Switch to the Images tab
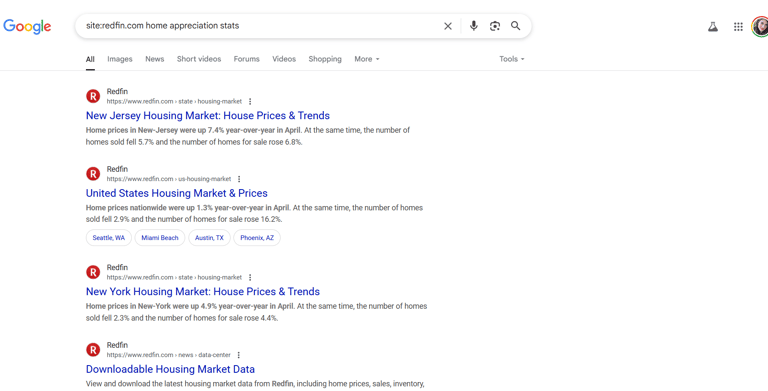This screenshot has width=768, height=391. click(x=120, y=59)
